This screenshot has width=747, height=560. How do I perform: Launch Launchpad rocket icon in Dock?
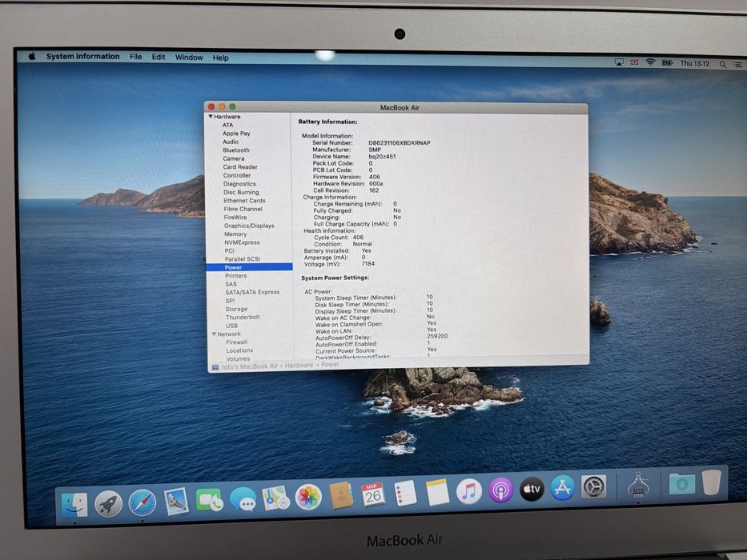(108, 504)
